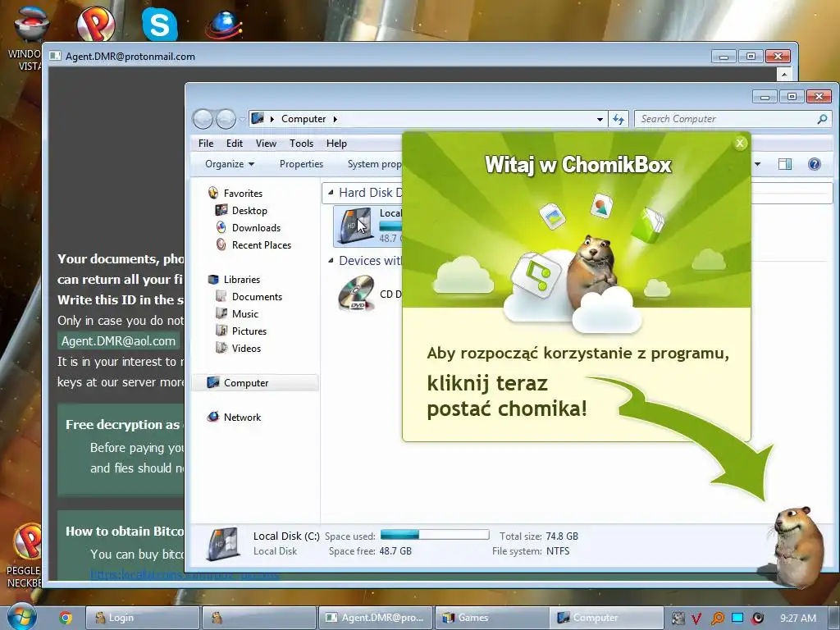Open the View menu

(x=266, y=143)
